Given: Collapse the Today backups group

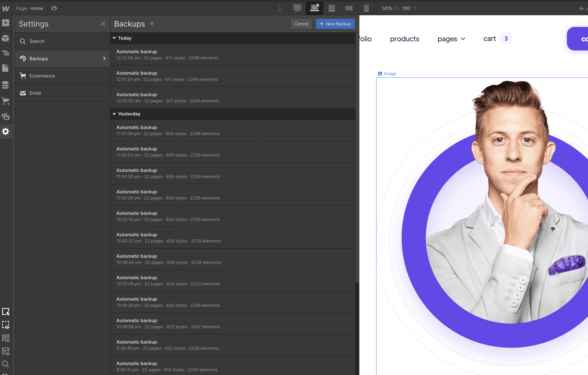Looking at the screenshot, I should (114, 38).
